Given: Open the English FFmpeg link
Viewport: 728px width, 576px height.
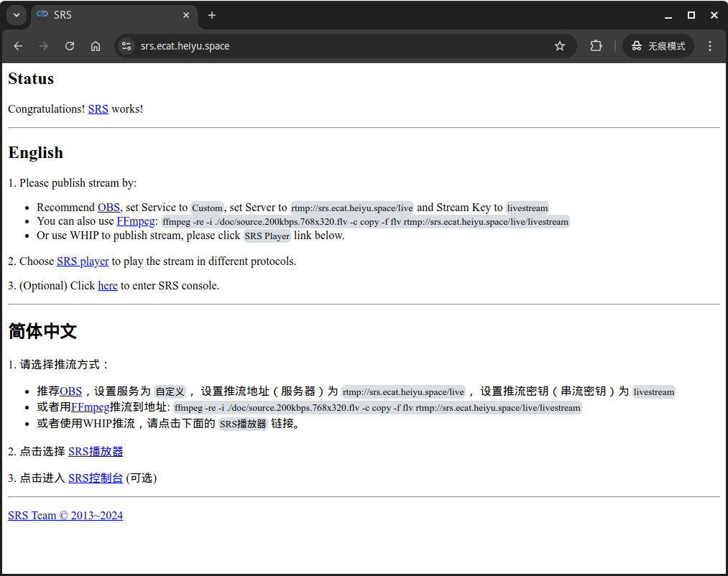Looking at the screenshot, I should click(x=135, y=221).
